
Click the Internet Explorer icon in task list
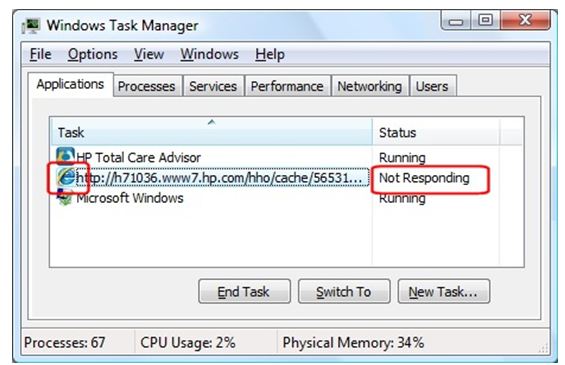tap(66, 177)
